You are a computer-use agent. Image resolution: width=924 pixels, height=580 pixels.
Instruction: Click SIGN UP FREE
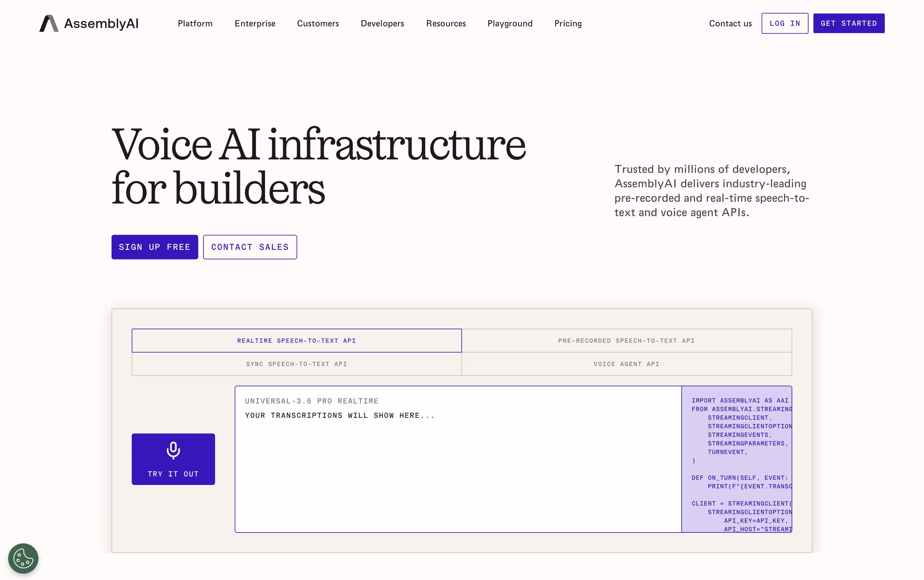[154, 247]
